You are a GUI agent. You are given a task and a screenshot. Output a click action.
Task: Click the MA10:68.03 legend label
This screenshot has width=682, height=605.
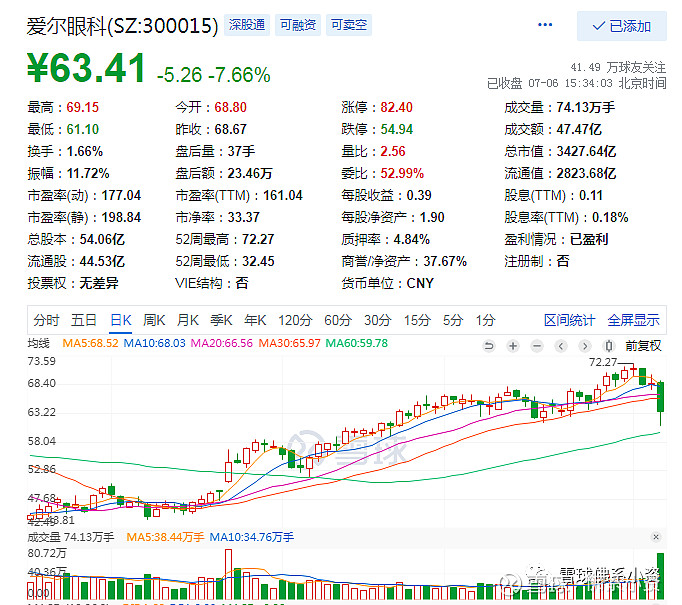point(154,343)
